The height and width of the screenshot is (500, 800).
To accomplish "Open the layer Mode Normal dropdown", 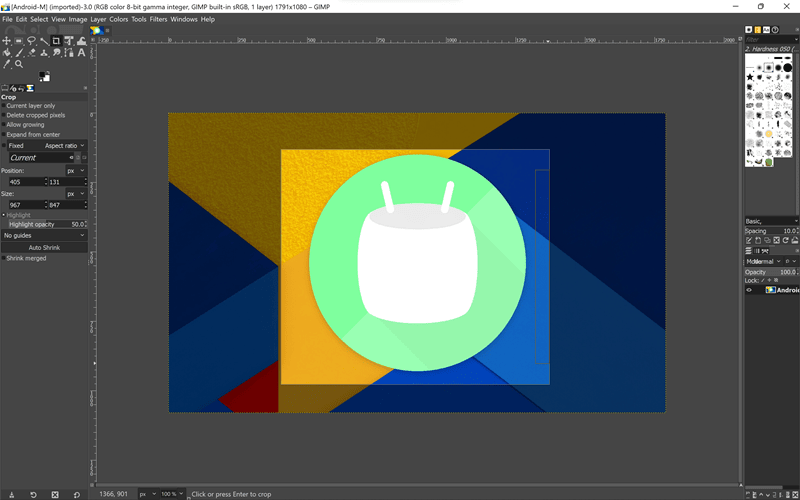I will coord(764,261).
